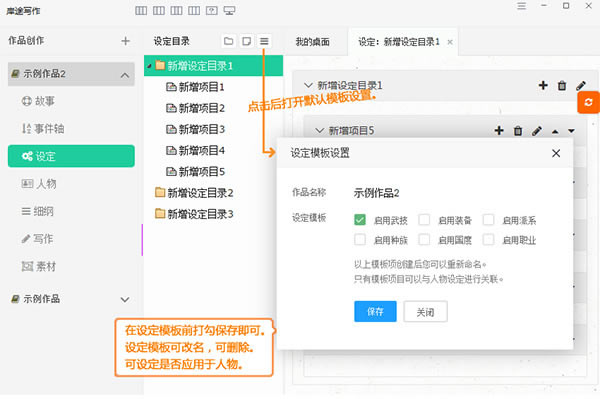Select the 新增设定目录3 folder in the tree
Viewport: 600px width, 399px height.
pyautogui.click(x=194, y=214)
